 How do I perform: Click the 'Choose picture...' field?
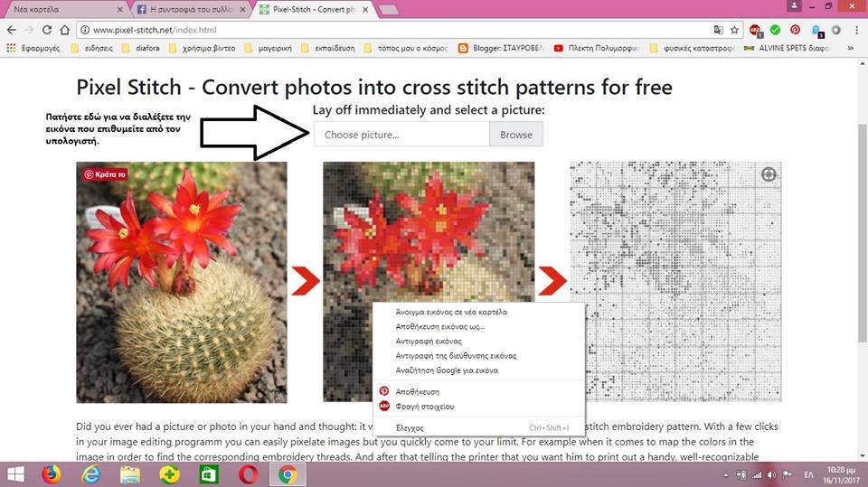pyautogui.click(x=401, y=135)
